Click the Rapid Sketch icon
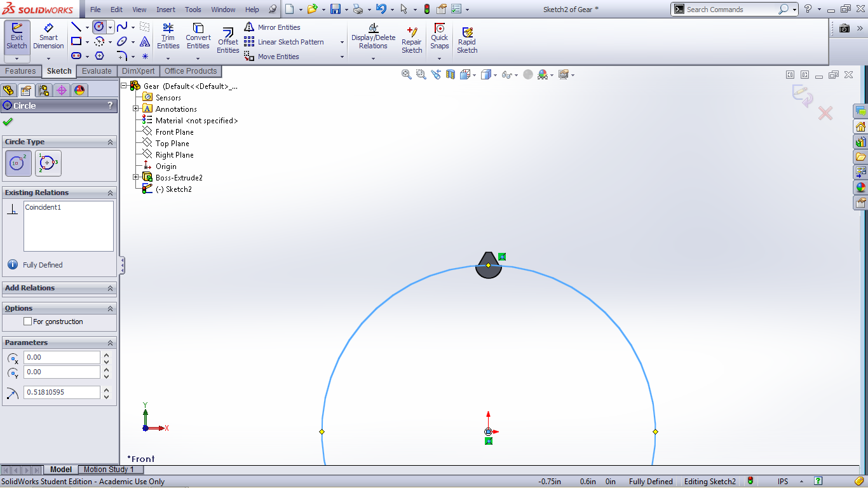Screen dimensions: 868x488 point(467,41)
